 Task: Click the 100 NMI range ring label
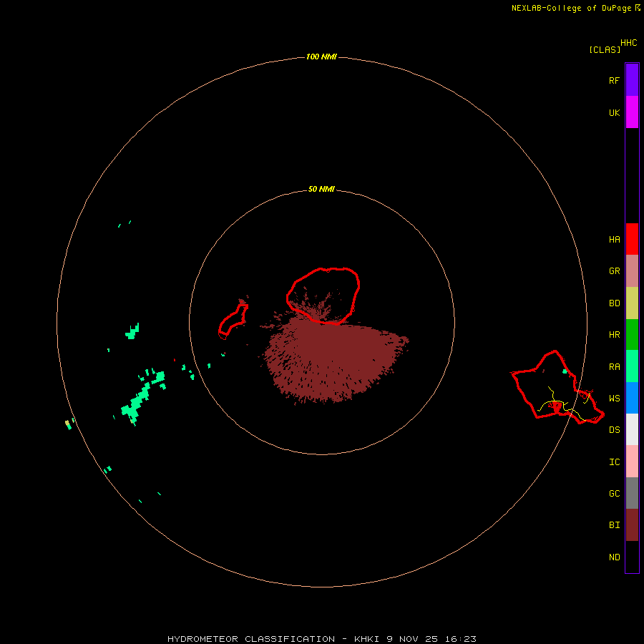point(321,57)
